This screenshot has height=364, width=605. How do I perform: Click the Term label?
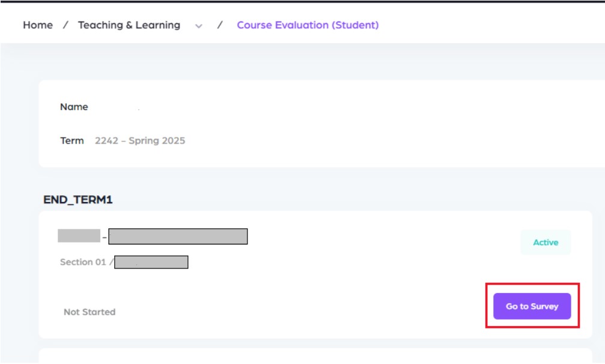pos(72,141)
